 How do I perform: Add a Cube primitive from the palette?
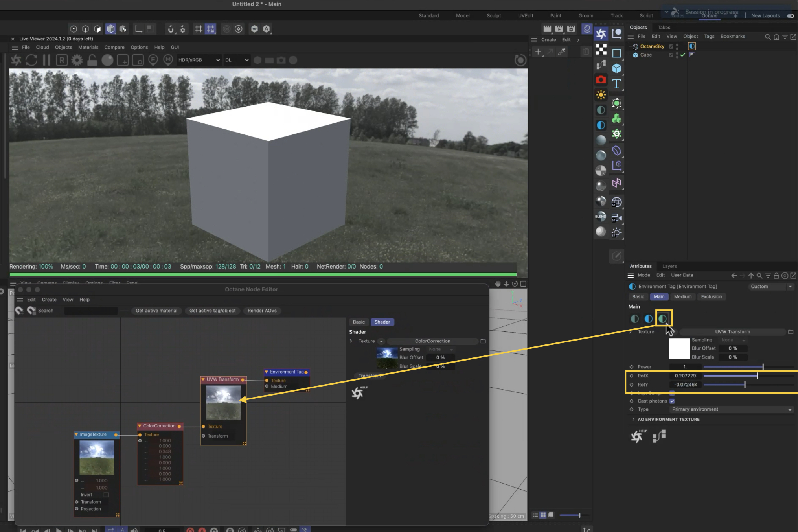coord(616,68)
